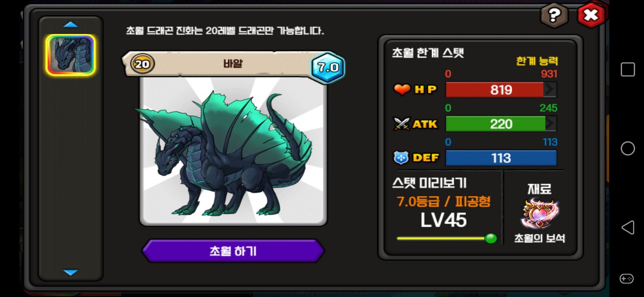Tap the Android recent apps square button
The height and width of the screenshot is (297, 644).
pos(627,69)
